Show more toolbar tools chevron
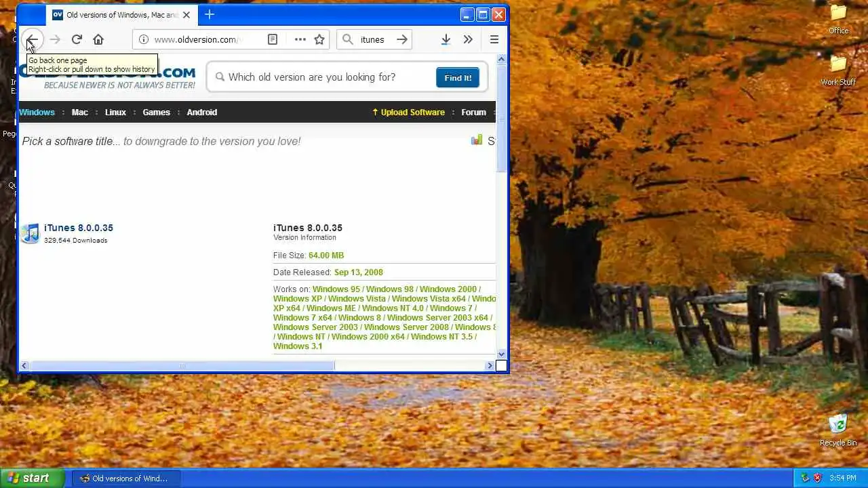This screenshot has height=488, width=868. (x=468, y=39)
